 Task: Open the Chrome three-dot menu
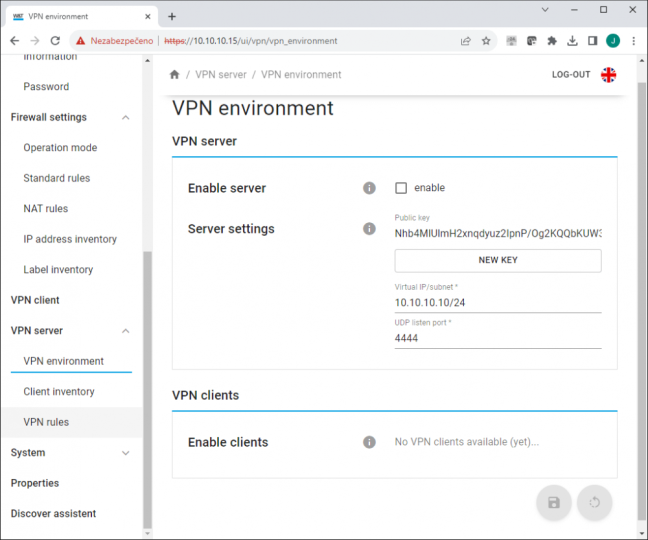click(634, 40)
